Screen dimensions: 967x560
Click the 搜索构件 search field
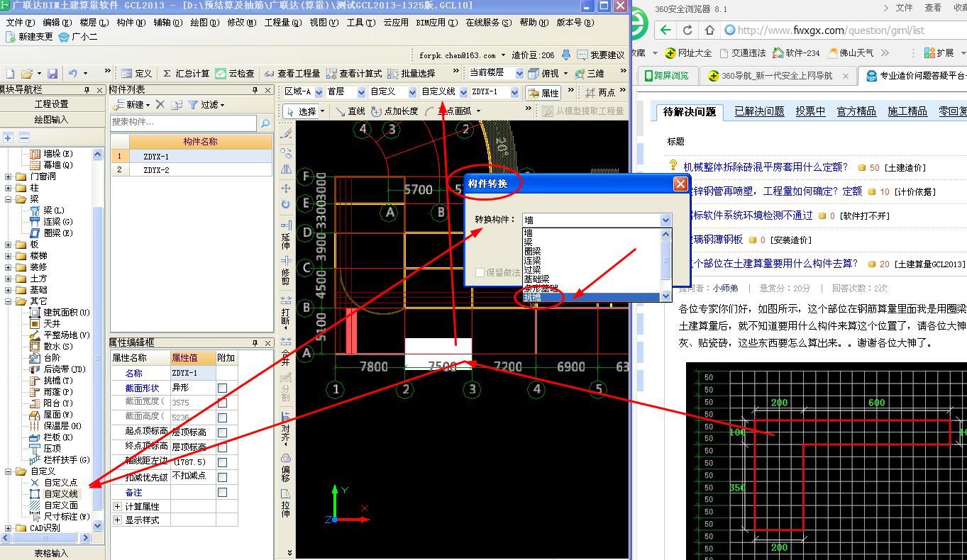click(183, 123)
